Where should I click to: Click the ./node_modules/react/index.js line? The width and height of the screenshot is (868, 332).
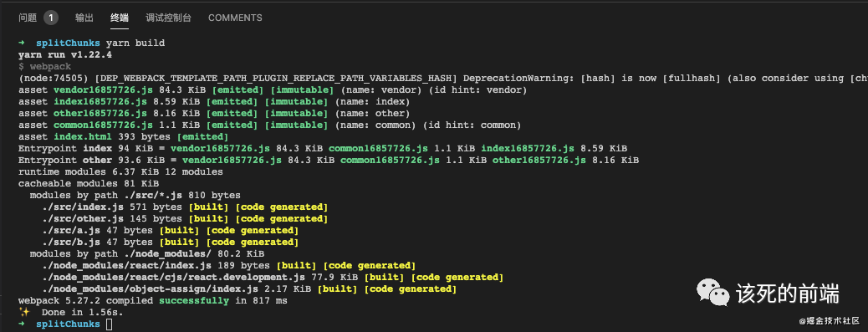[x=228, y=266]
